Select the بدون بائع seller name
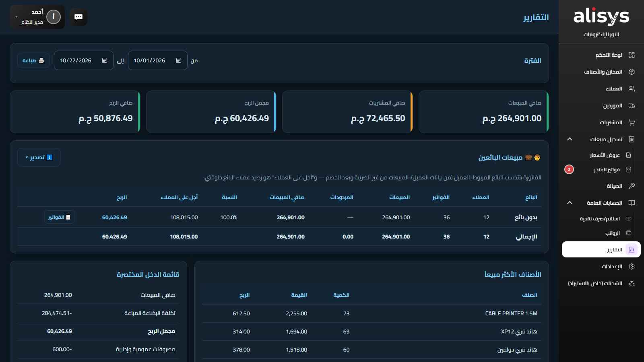The height and width of the screenshot is (362, 644). click(526, 217)
